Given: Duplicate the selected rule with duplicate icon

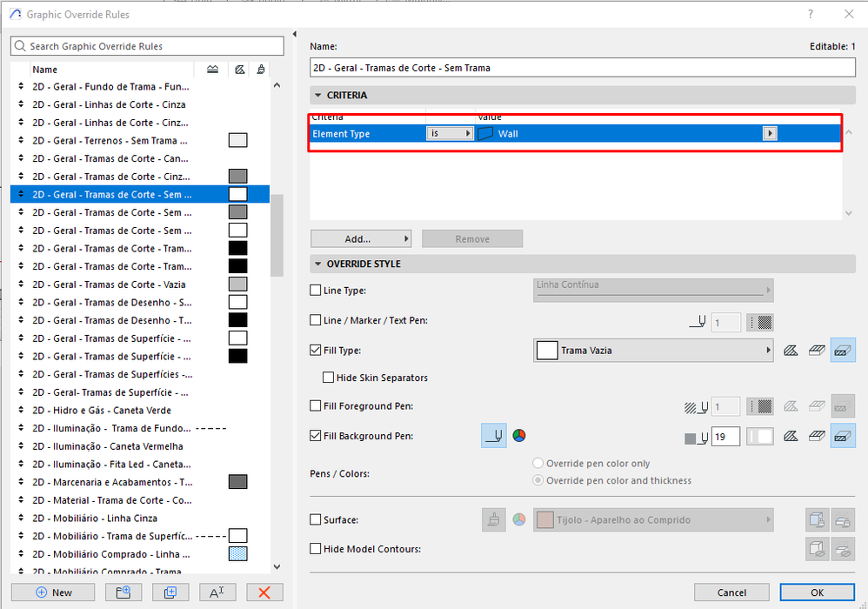Looking at the screenshot, I should coord(170,592).
